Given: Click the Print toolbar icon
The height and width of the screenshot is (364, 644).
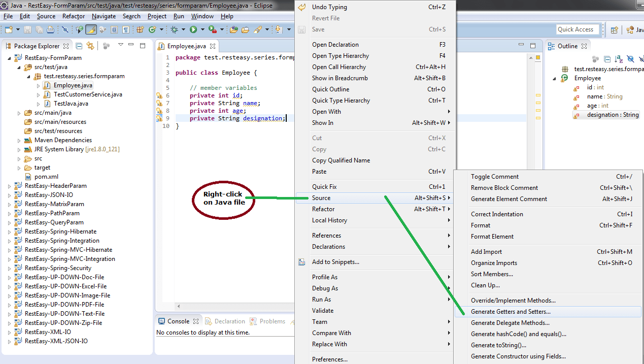Looking at the screenshot, I should 51,29.
